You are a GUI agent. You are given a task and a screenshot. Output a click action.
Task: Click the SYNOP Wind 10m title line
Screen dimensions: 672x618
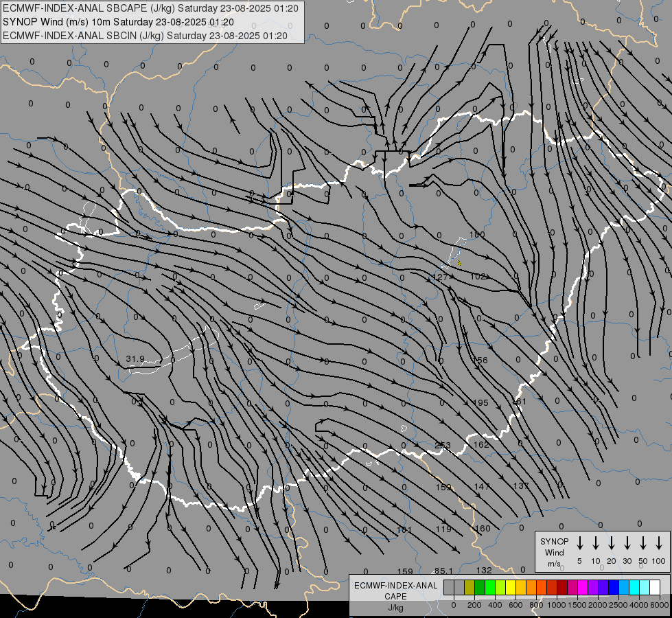coord(118,22)
